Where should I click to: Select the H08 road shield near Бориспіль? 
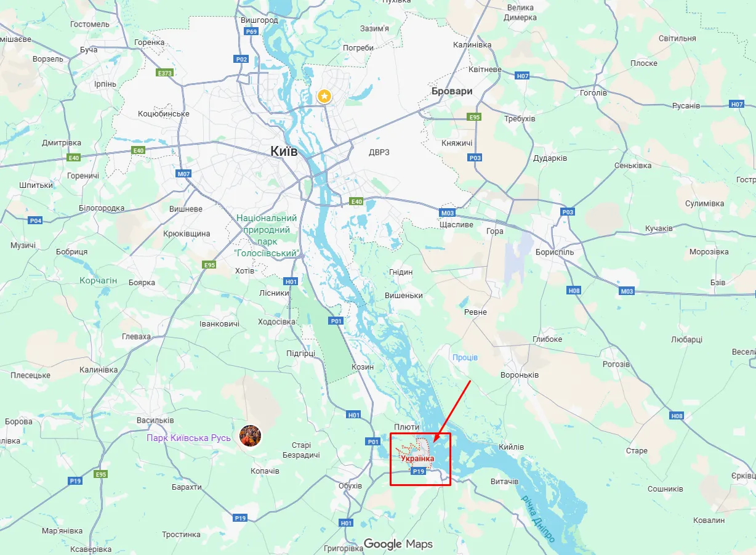[x=574, y=290]
